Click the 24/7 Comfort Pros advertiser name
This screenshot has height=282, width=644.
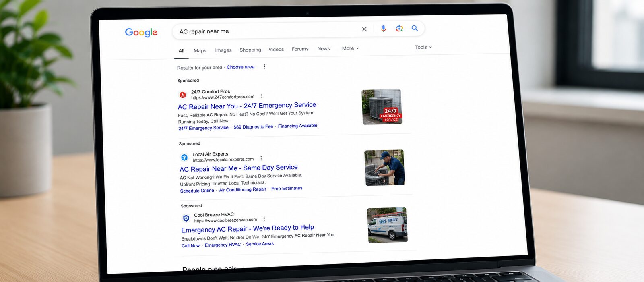point(211,92)
